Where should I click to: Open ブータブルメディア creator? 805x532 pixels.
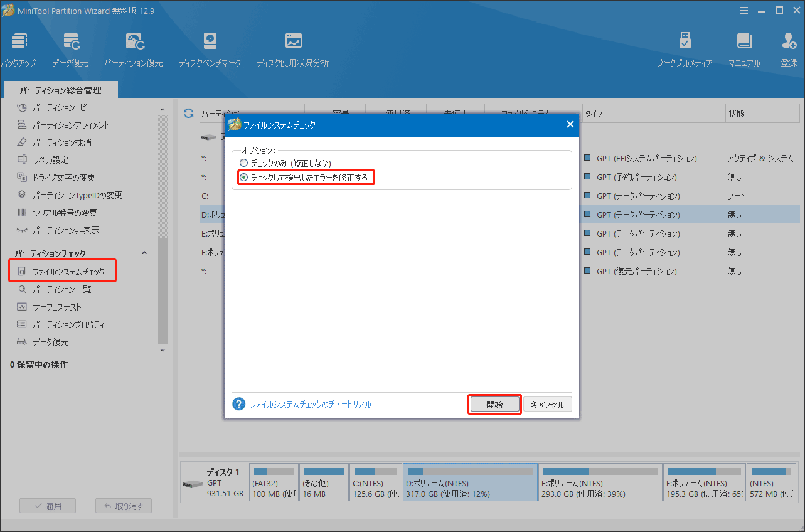[x=685, y=50]
